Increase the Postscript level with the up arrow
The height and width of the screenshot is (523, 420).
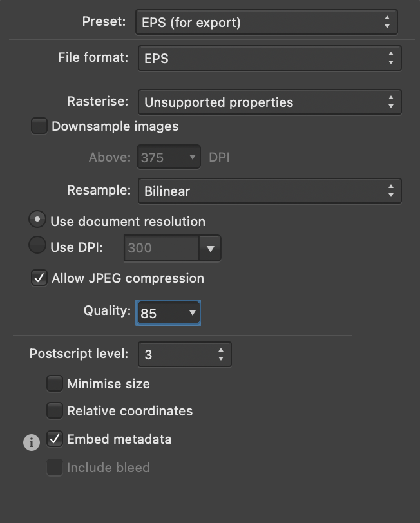click(x=222, y=350)
